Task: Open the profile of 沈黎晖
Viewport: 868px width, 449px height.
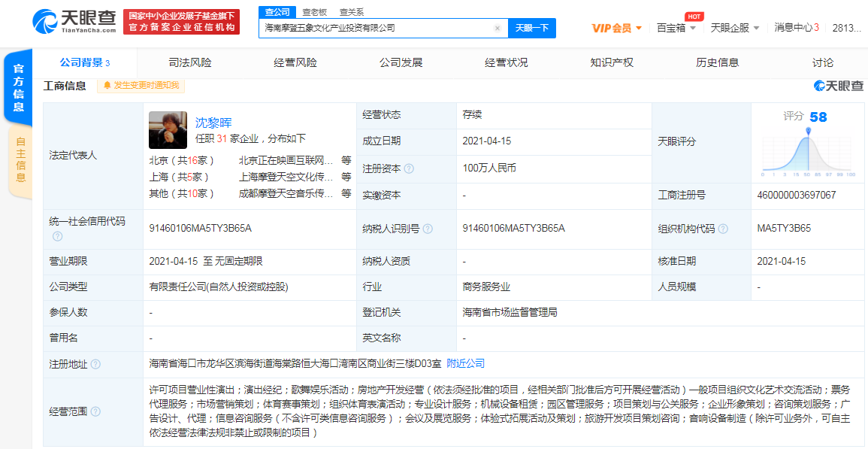Action: (x=213, y=123)
